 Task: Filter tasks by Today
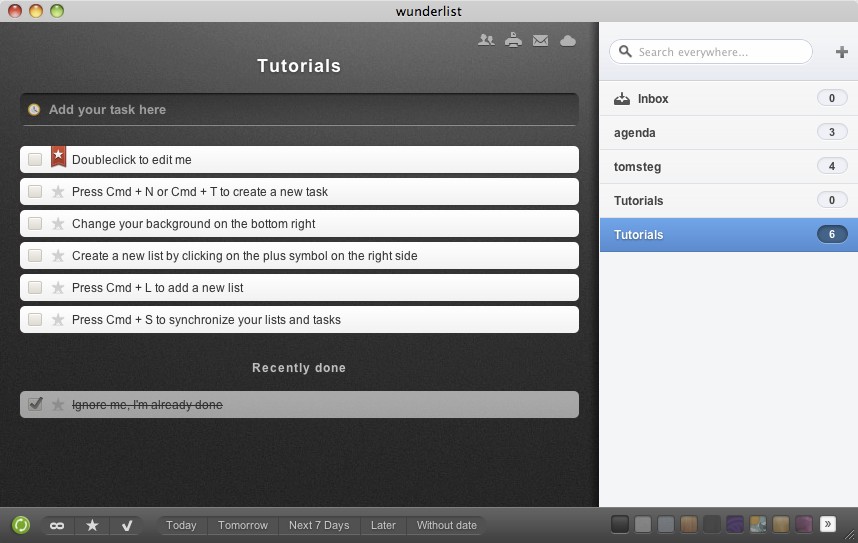coord(181,525)
